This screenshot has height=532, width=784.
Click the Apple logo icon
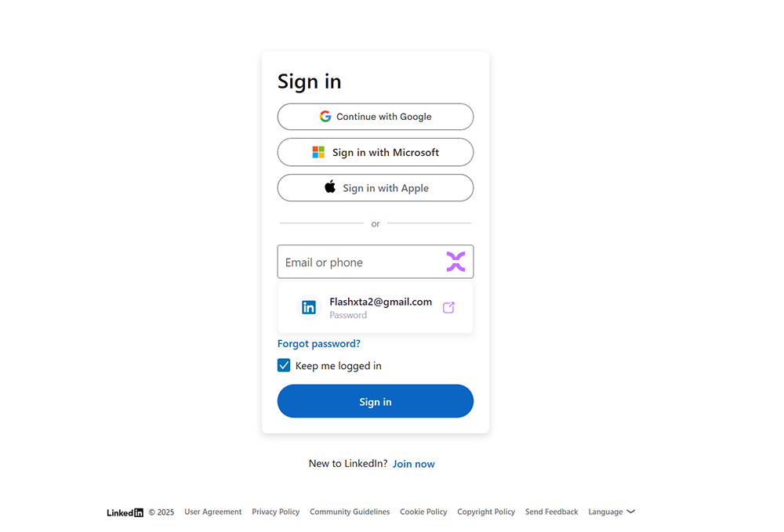(x=330, y=187)
